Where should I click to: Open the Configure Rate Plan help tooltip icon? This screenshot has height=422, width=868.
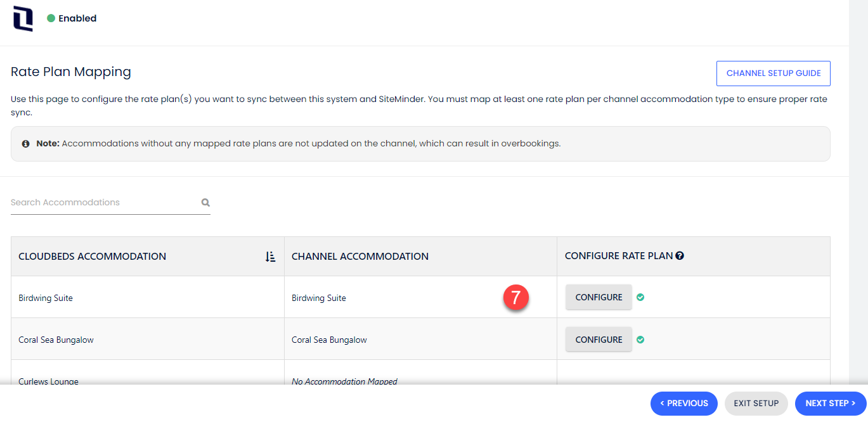680,255
